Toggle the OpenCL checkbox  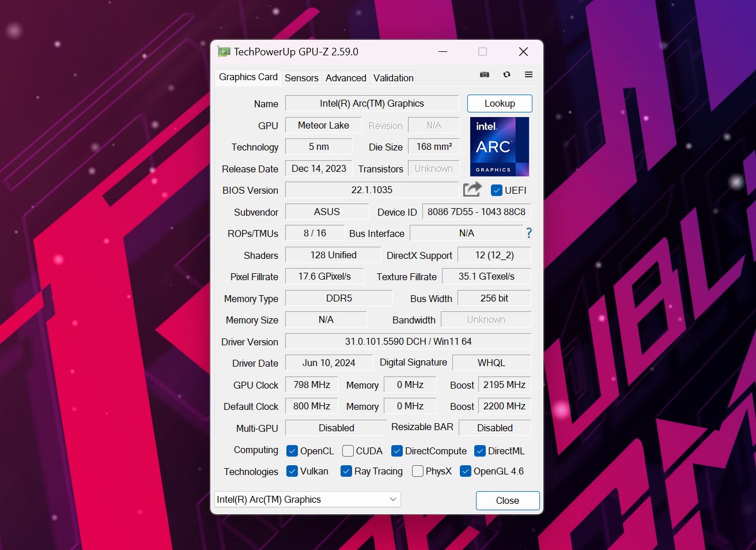[292, 451]
